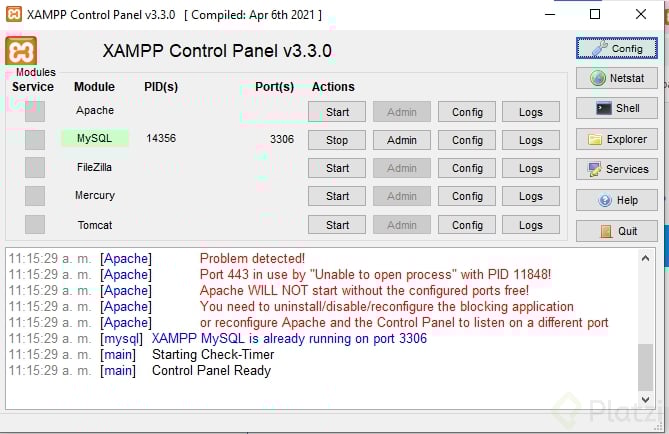Open Explorer with the folder icon

pyautogui.click(x=617, y=139)
